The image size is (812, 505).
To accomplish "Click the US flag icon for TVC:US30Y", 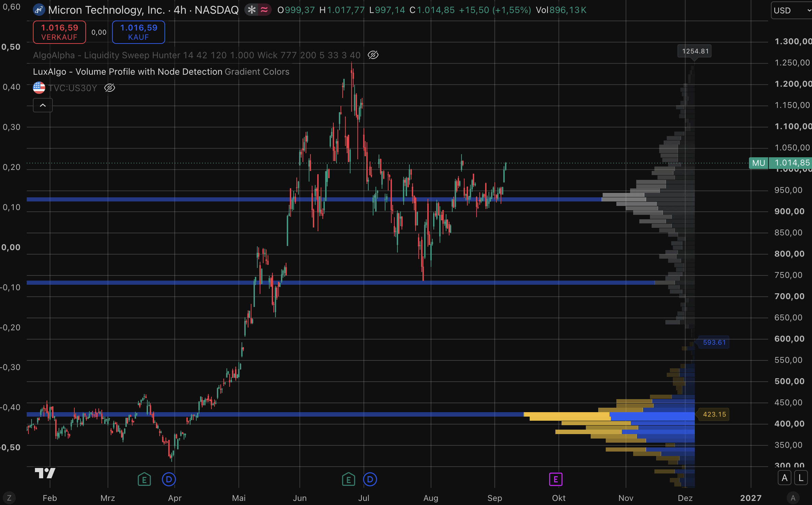I will [39, 88].
